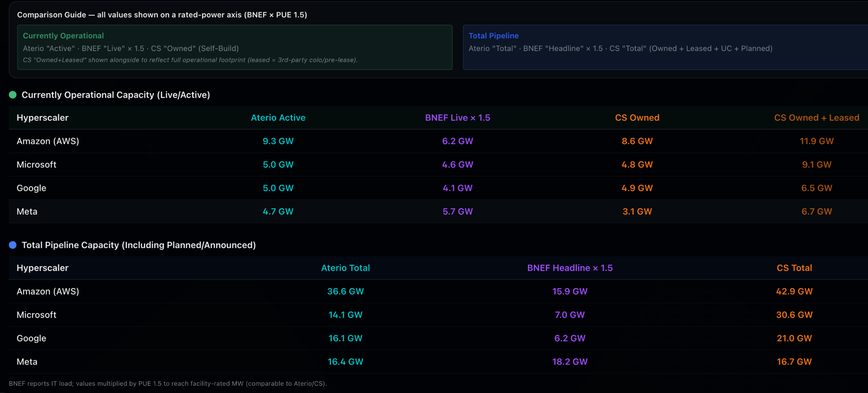Image resolution: width=868 pixels, height=393 pixels.
Task: Select the Total Pipeline guide card title
Action: tap(493, 36)
